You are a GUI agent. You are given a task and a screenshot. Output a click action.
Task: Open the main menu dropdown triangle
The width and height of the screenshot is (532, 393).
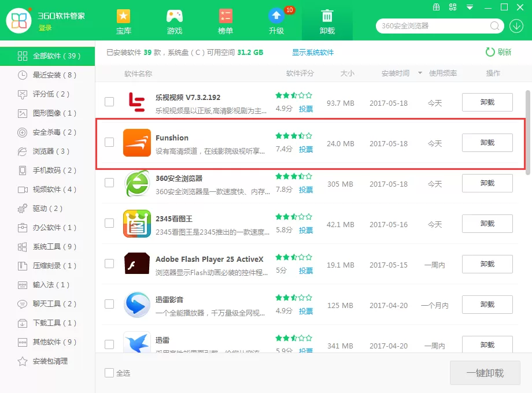(x=470, y=7)
